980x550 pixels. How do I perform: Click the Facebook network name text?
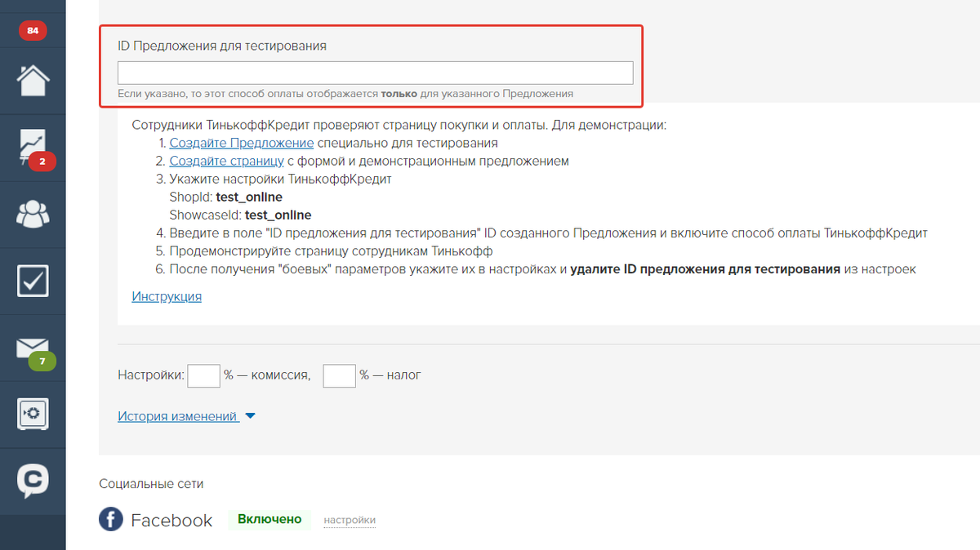click(x=171, y=520)
